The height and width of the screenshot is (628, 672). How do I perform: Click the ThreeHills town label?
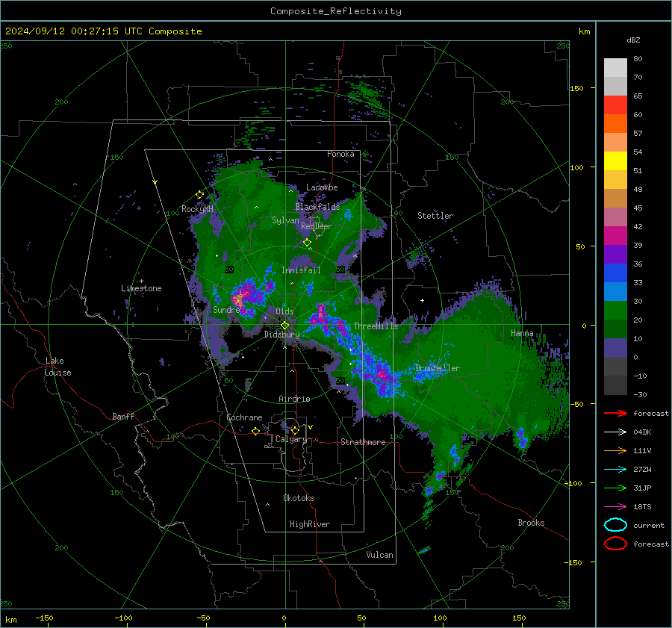tap(376, 326)
